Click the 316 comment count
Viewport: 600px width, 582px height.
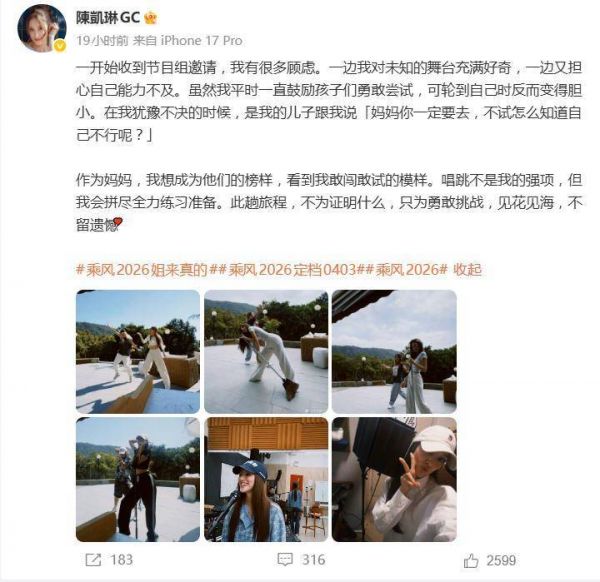[x=313, y=560]
